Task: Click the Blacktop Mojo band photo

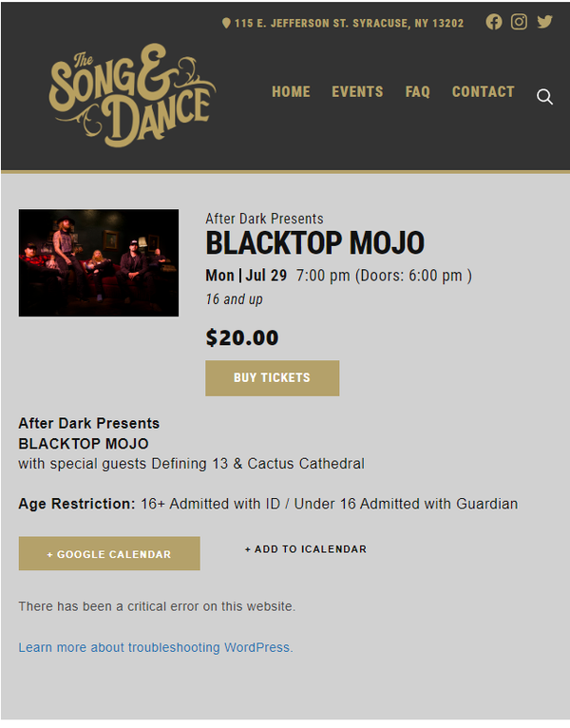Action: tap(99, 263)
